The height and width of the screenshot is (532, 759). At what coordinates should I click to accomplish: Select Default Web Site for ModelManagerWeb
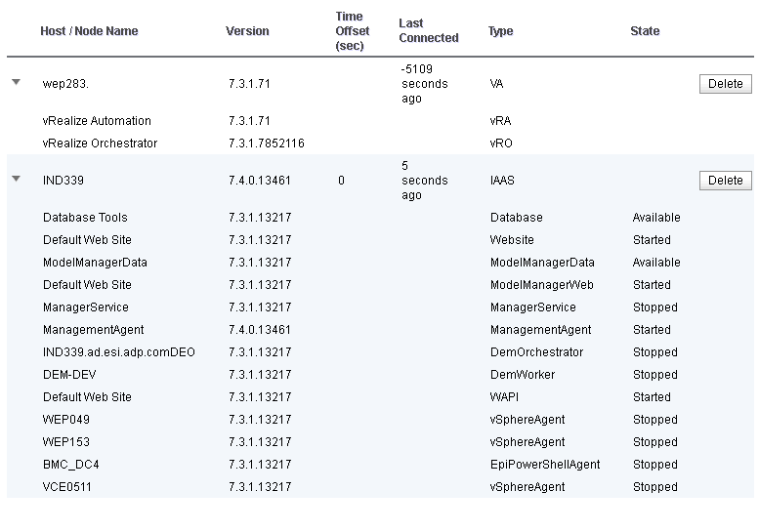tap(87, 285)
